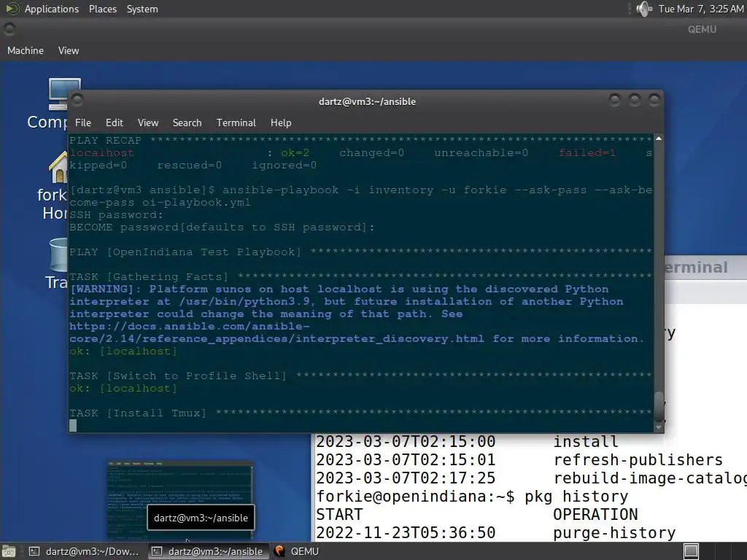Screen dimensions: 747x560
Task: Open the terminal Edit menu
Action: pos(115,122)
